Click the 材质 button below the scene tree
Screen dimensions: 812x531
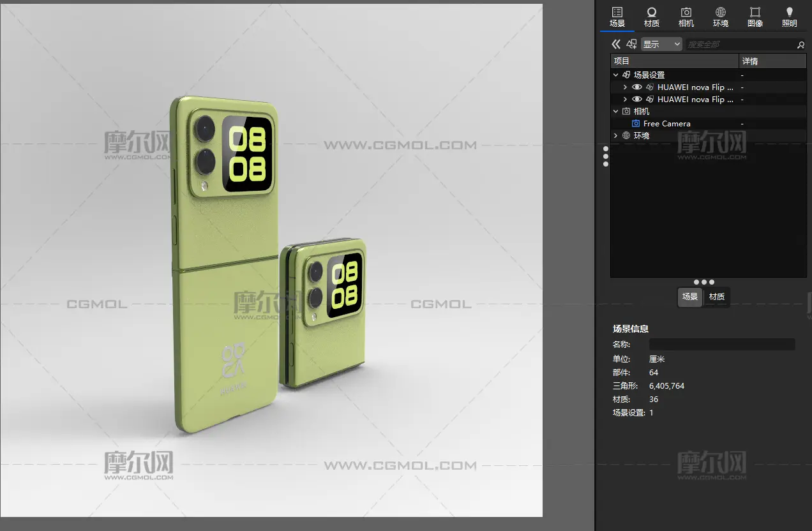[717, 297]
